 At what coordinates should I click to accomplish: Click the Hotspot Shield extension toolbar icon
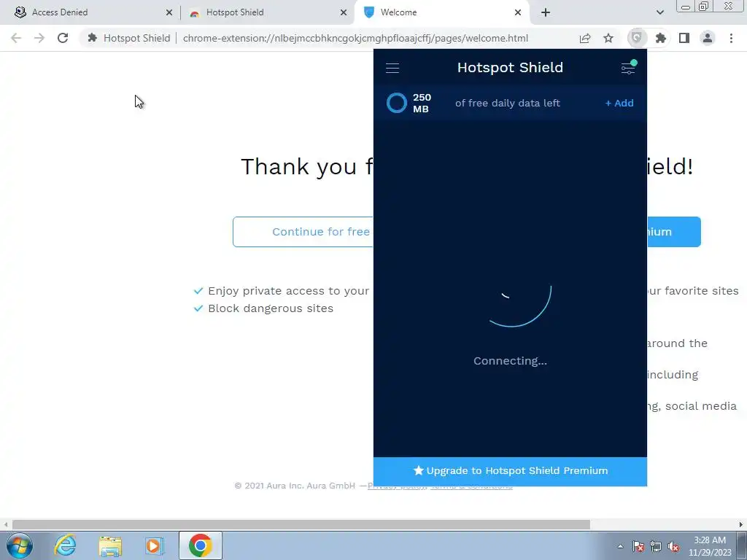point(636,38)
